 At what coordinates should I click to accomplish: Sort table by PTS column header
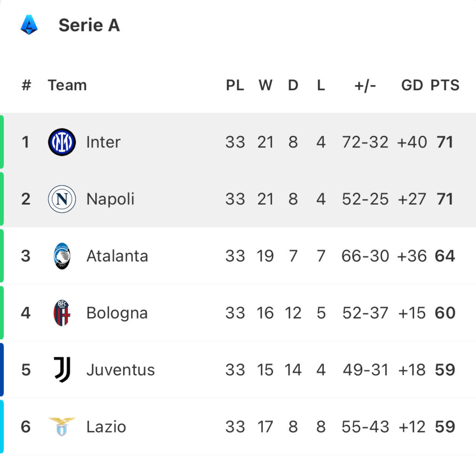click(x=445, y=85)
